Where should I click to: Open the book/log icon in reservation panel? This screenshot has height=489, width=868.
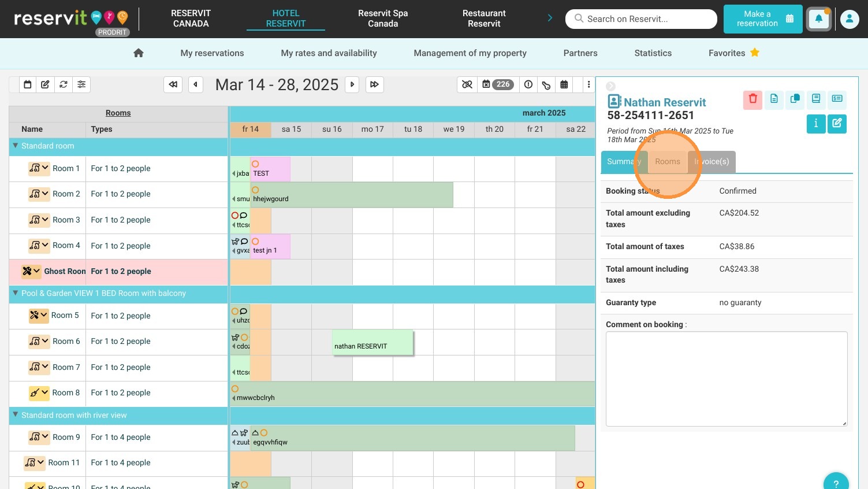(816, 99)
